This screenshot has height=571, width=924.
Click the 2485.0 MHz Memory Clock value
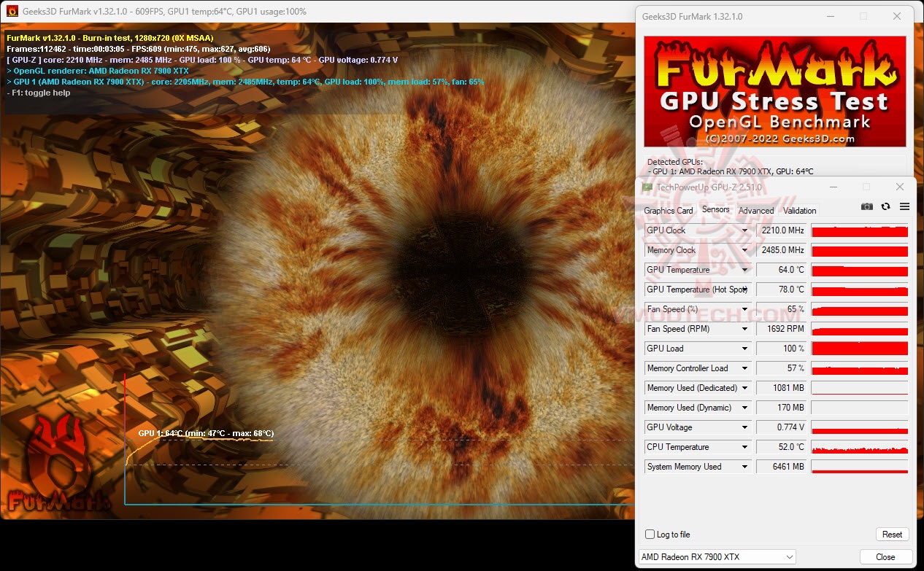click(781, 250)
